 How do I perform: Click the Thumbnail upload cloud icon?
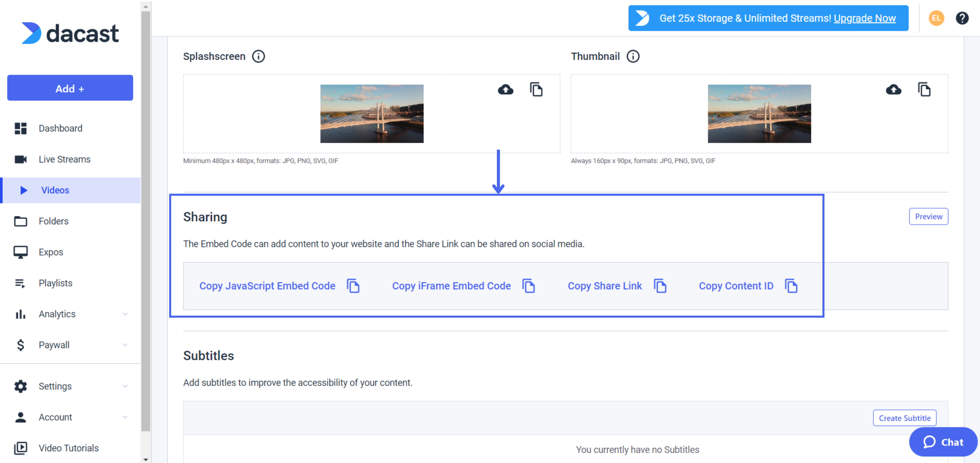893,90
